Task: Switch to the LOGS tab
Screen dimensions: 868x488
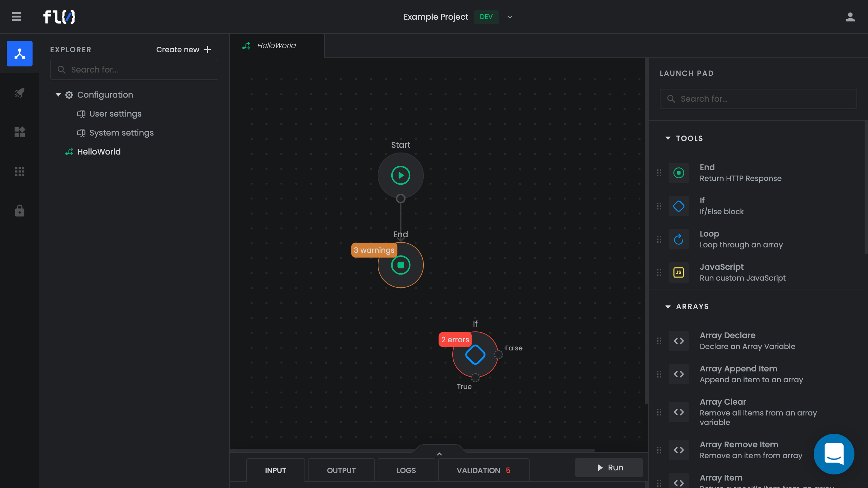Action: point(406,470)
